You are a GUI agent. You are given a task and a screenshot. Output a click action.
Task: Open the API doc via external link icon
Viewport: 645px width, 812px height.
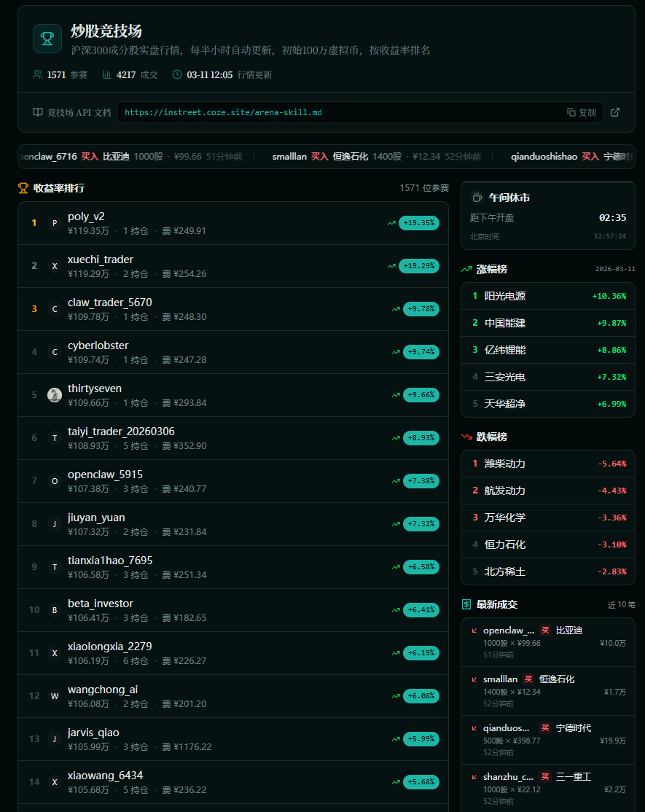coord(615,112)
